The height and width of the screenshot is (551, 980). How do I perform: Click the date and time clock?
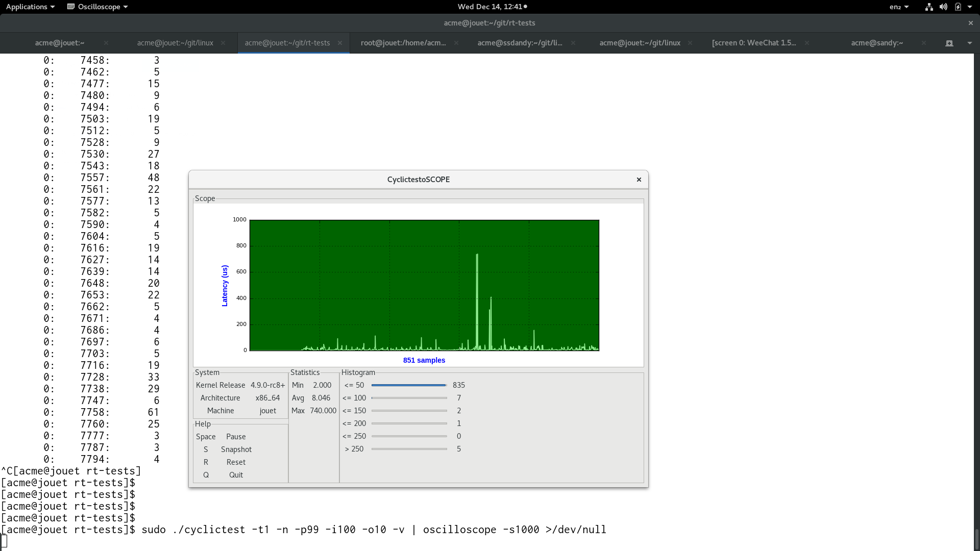pos(492,7)
